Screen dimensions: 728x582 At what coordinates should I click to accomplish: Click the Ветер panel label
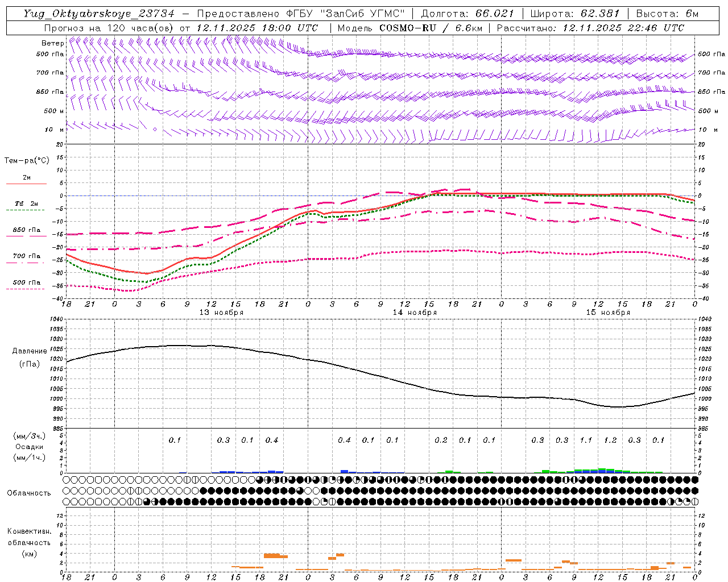coord(52,43)
